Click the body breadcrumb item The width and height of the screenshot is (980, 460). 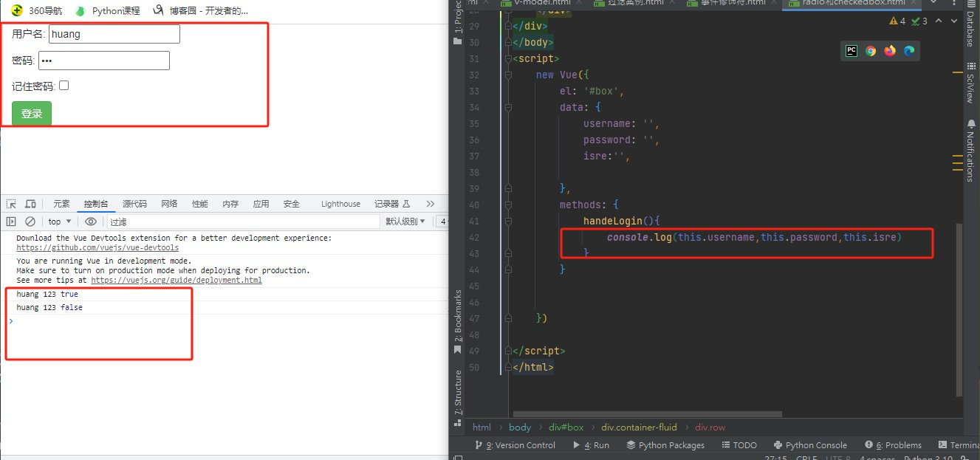pos(520,427)
